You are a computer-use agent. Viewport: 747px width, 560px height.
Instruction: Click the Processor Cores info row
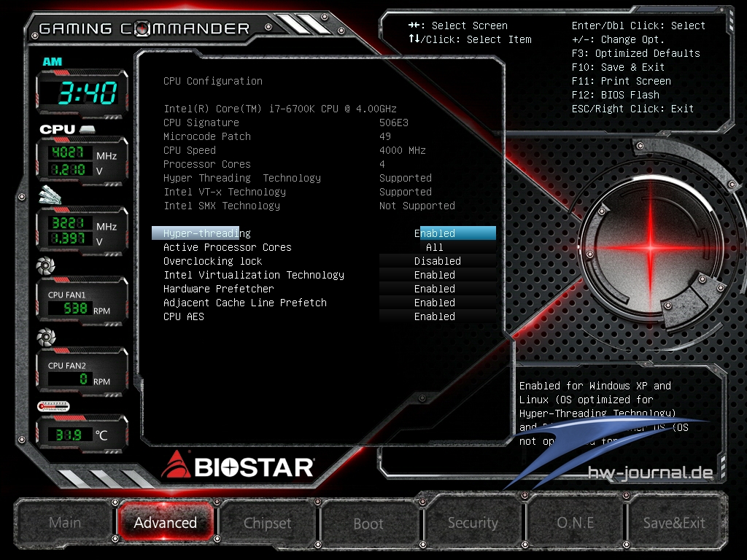point(274,164)
